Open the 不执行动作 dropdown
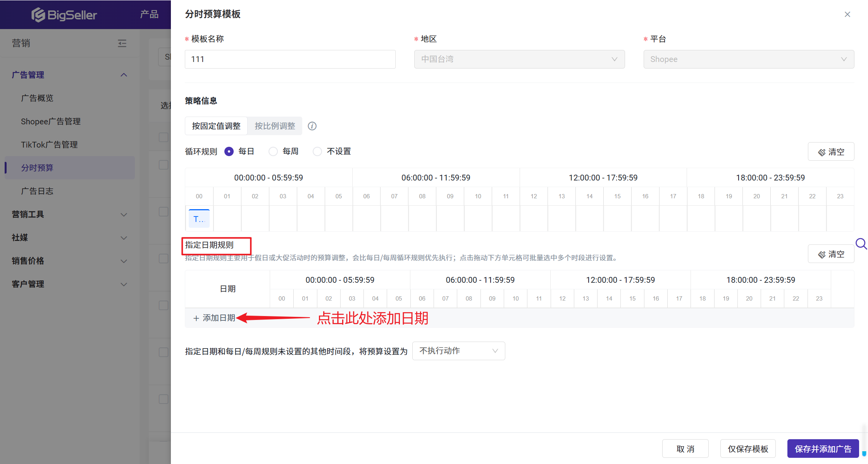 (x=458, y=351)
